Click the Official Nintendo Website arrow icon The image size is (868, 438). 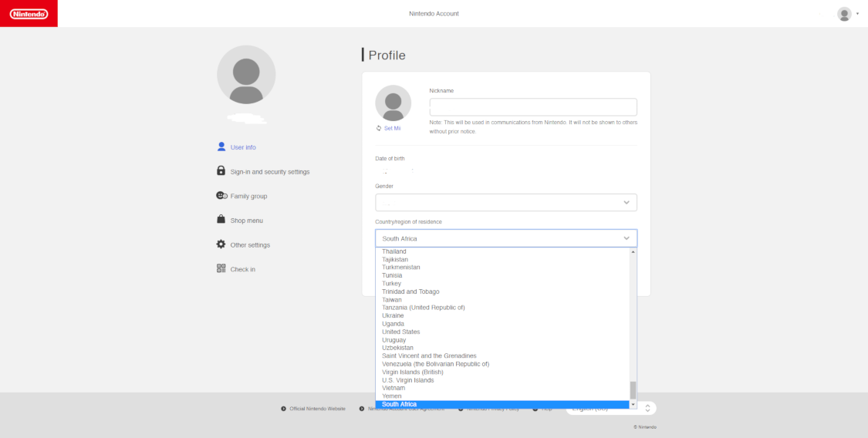pyautogui.click(x=283, y=409)
